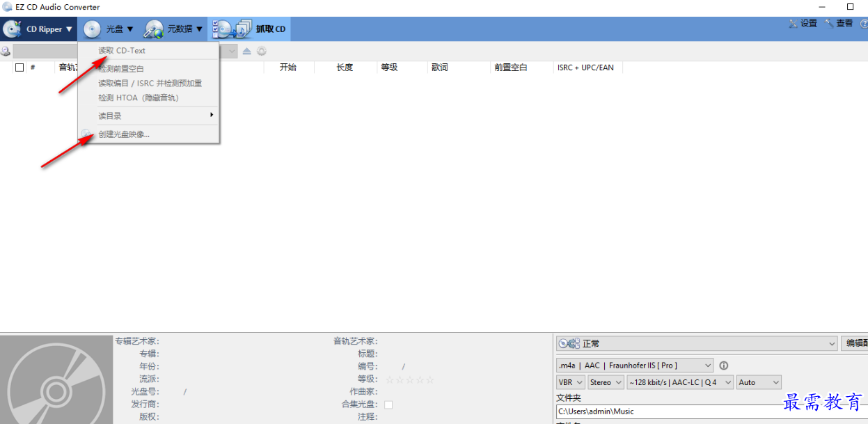
Task: Click the CD Ripper disc icon
Action: tap(13, 29)
